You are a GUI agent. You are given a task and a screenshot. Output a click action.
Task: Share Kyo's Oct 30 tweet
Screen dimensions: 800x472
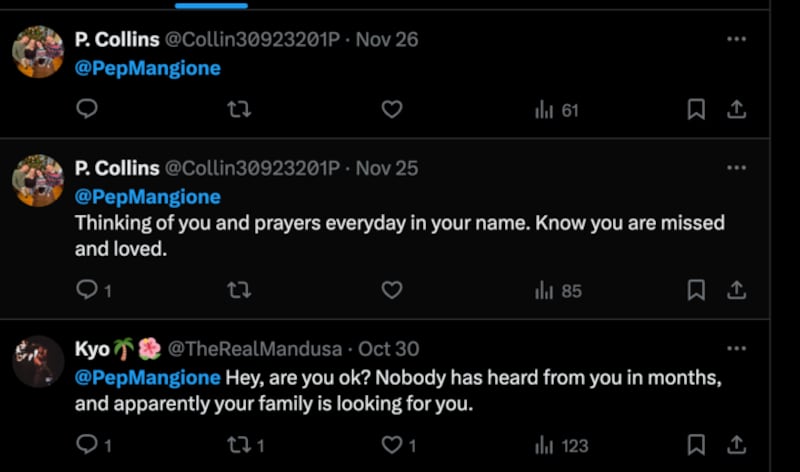735,445
